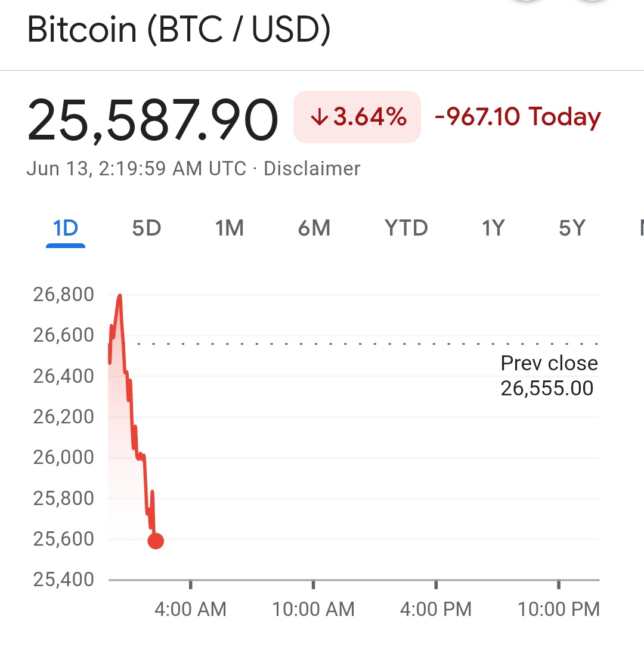Viewport: 644px width, 647px height.
Task: Show the 1M price history
Action: [x=230, y=228]
